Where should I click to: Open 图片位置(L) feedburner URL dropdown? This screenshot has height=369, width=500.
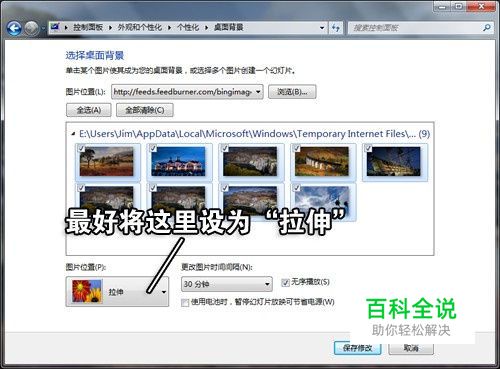tap(187, 92)
